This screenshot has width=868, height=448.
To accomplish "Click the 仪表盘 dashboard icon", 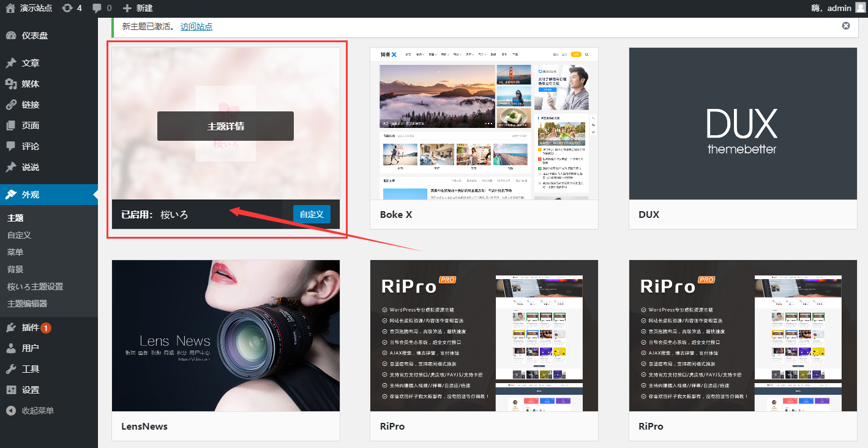I will [11, 35].
